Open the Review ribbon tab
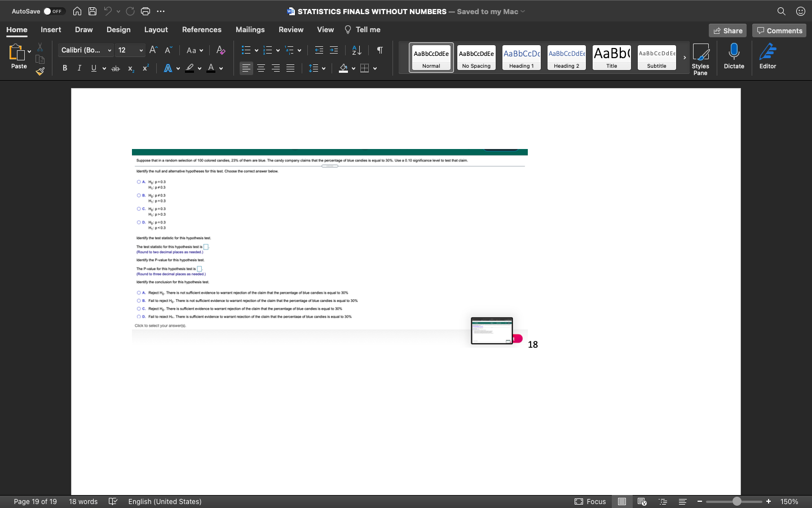 coord(291,29)
